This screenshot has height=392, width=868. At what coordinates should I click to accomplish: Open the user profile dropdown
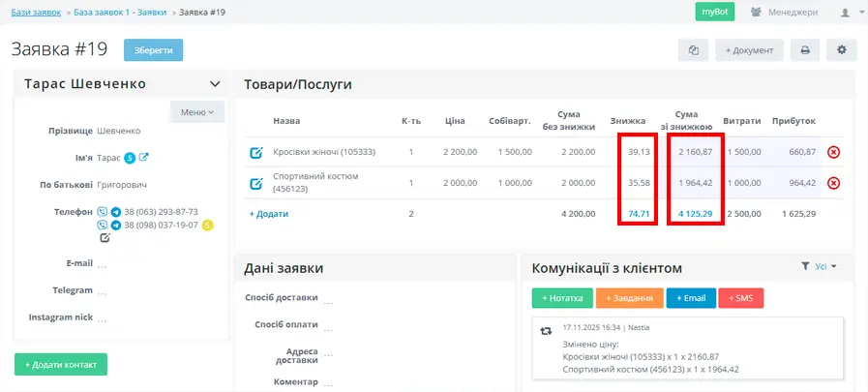pos(848,13)
